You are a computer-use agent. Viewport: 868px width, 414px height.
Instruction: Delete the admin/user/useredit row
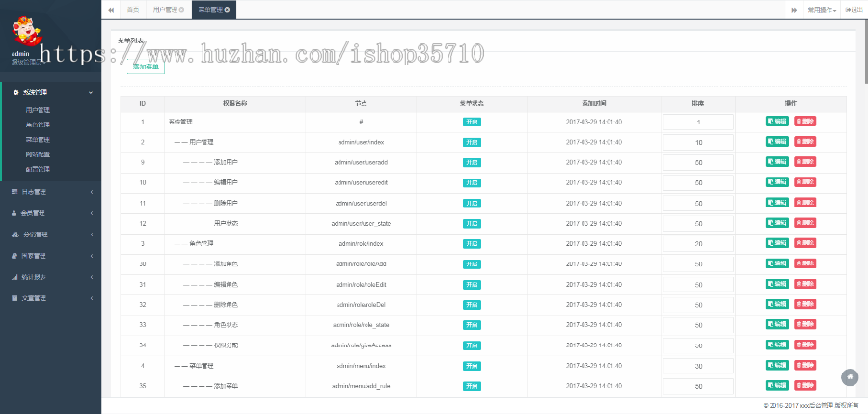pos(805,181)
